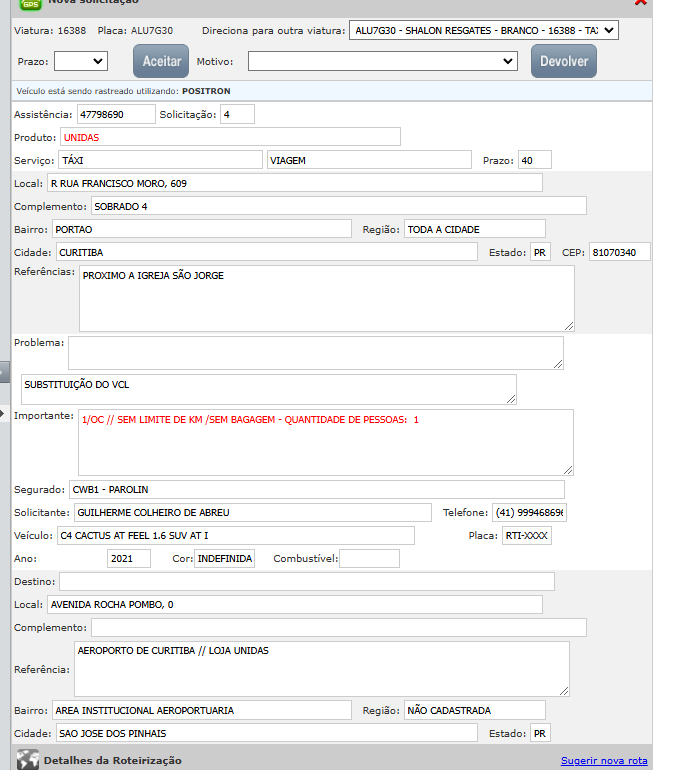Screen dimensions: 698x770
Task: Click the resize handle of Referências textarea
Action: click(x=569, y=326)
